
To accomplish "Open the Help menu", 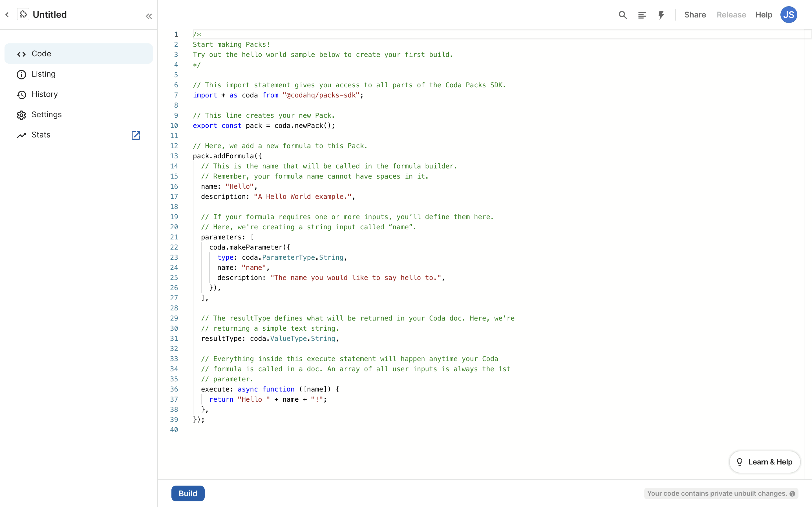I will click(764, 15).
